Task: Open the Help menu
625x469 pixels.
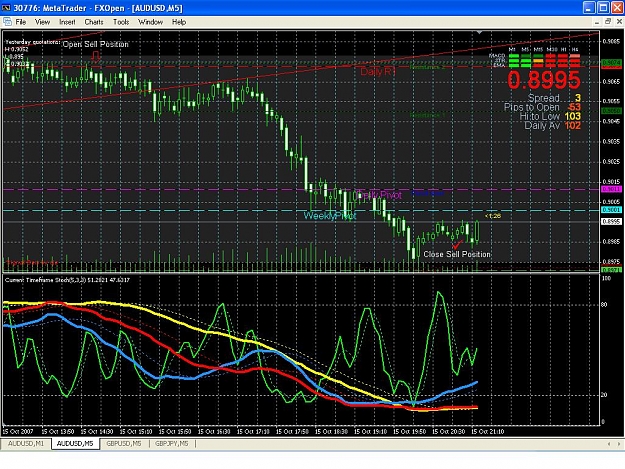Action: coord(179,22)
